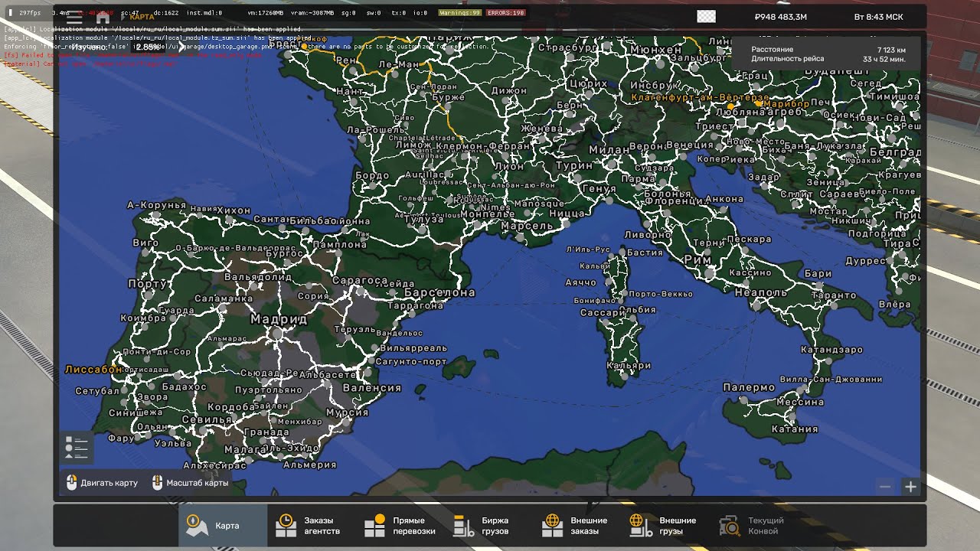Select Сарагоса city on the map

[x=360, y=281]
